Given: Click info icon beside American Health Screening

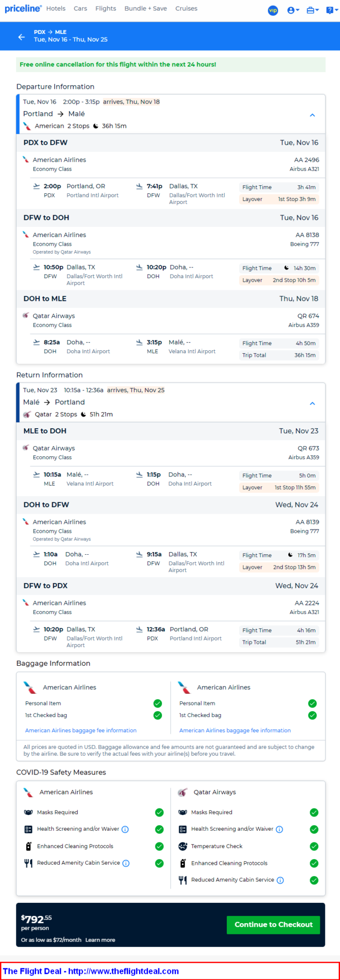Looking at the screenshot, I should point(125,829).
